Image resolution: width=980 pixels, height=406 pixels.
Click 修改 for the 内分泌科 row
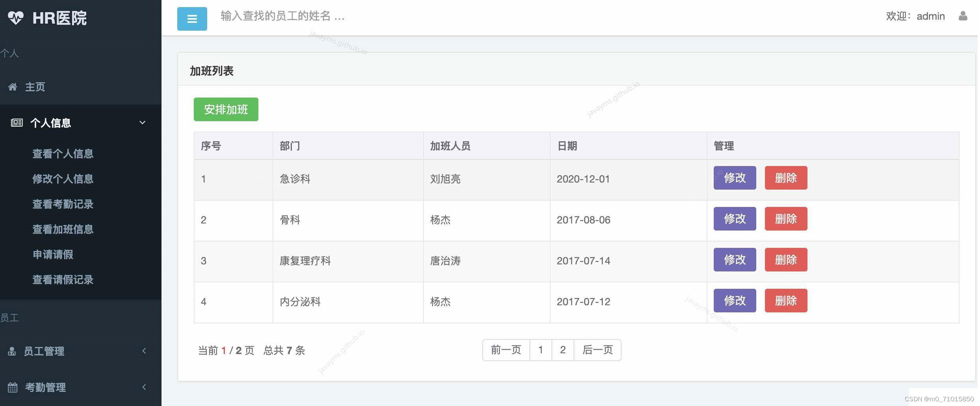(x=735, y=301)
